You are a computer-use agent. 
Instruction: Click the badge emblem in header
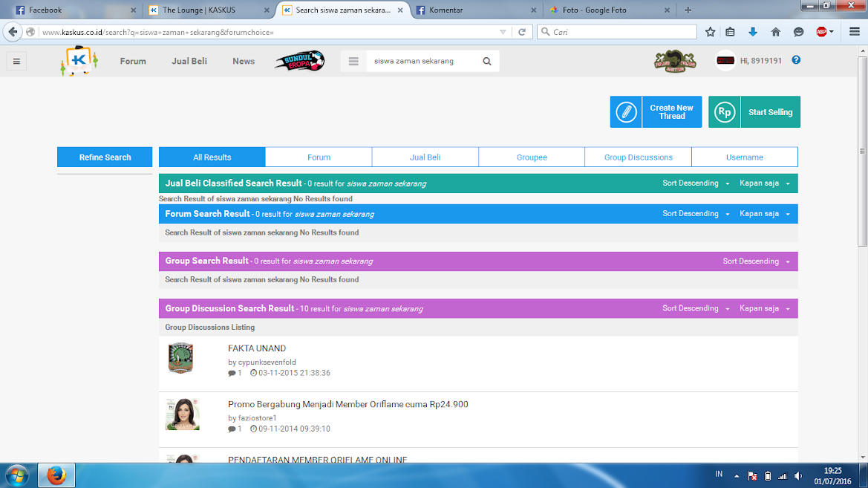coord(675,61)
